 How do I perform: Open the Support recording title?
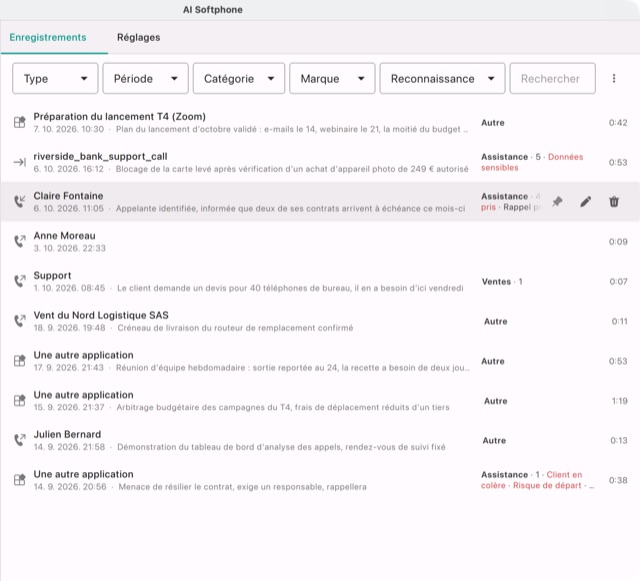tap(52, 276)
